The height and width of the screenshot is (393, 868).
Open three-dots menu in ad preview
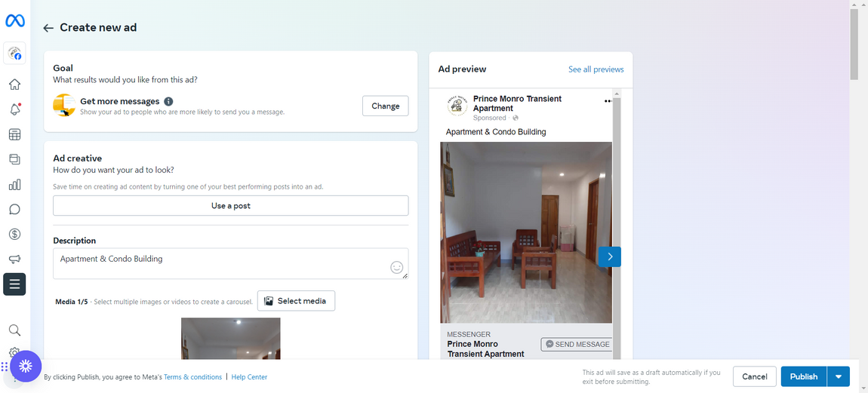point(608,101)
